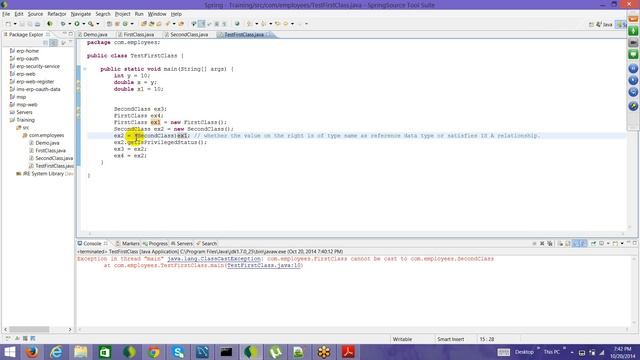Open the Navigate menu
This screenshot has width=640, height=360.
pos(81,14)
